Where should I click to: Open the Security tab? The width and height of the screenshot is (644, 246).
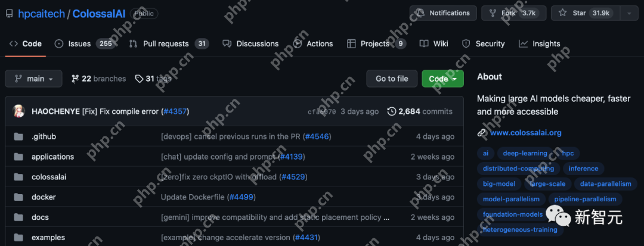point(484,43)
